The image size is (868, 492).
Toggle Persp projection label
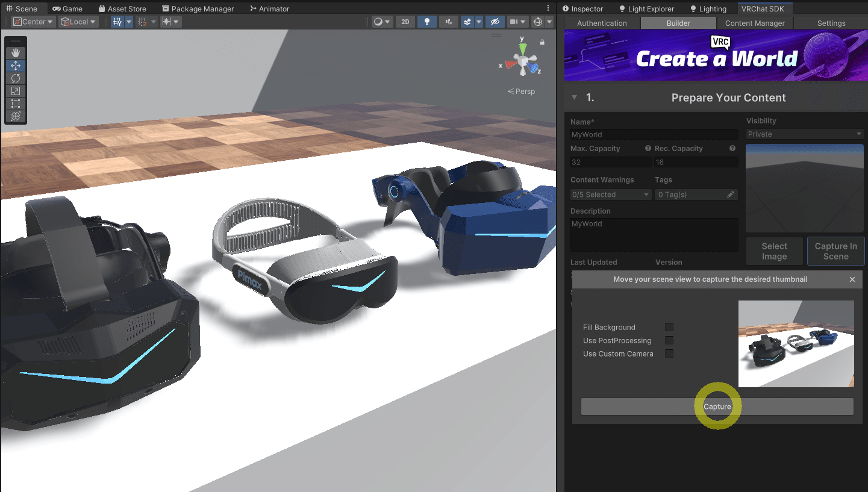tap(521, 92)
